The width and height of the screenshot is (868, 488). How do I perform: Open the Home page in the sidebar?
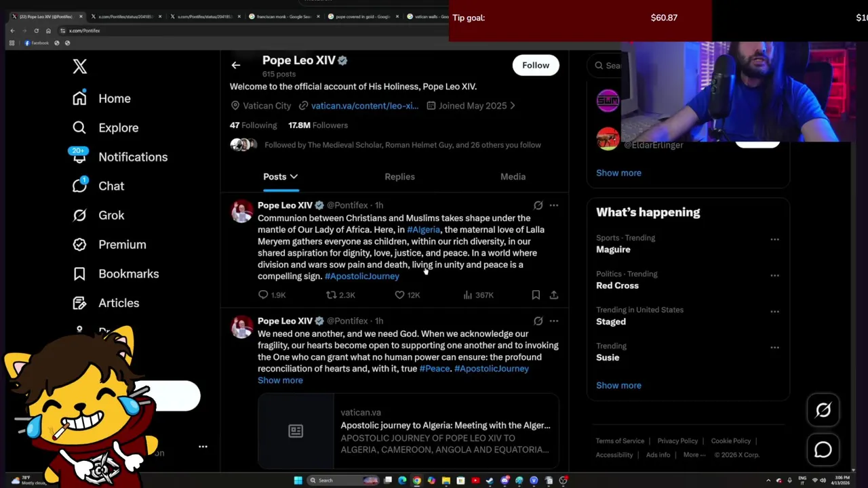pos(102,98)
